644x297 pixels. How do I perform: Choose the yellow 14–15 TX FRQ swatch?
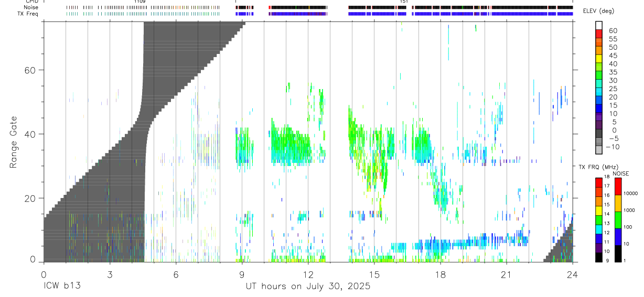click(599, 210)
